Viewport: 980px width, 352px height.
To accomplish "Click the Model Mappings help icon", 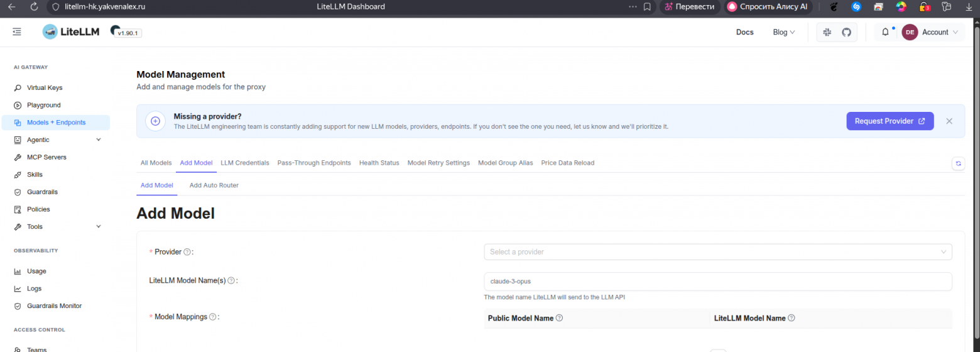I will pyautogui.click(x=212, y=317).
